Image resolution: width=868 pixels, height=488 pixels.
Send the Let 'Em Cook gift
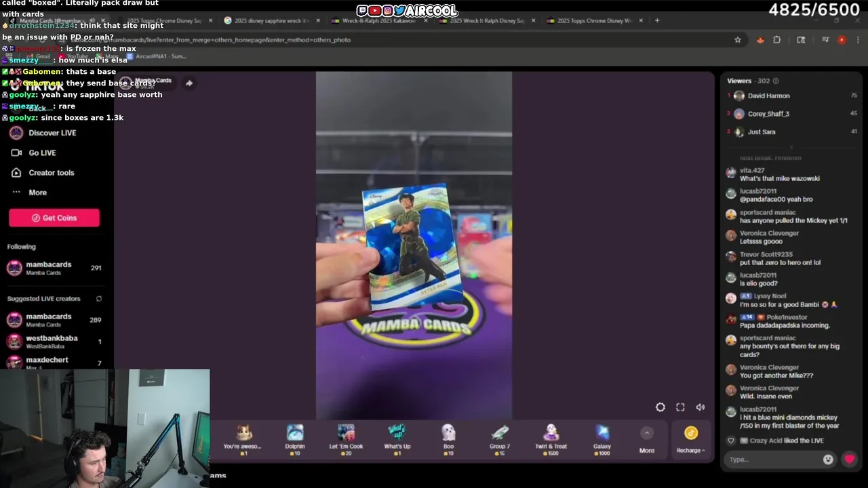(346, 439)
